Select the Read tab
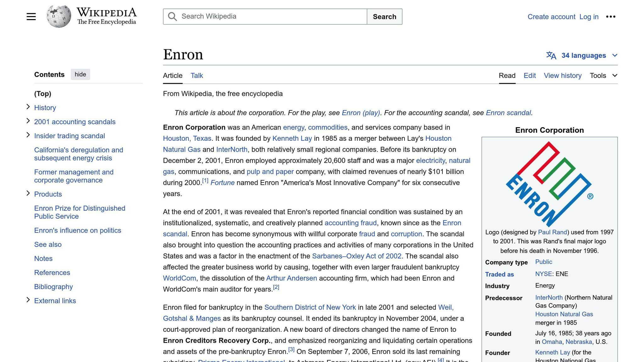Viewport: 644px width, 362px height. (x=507, y=76)
